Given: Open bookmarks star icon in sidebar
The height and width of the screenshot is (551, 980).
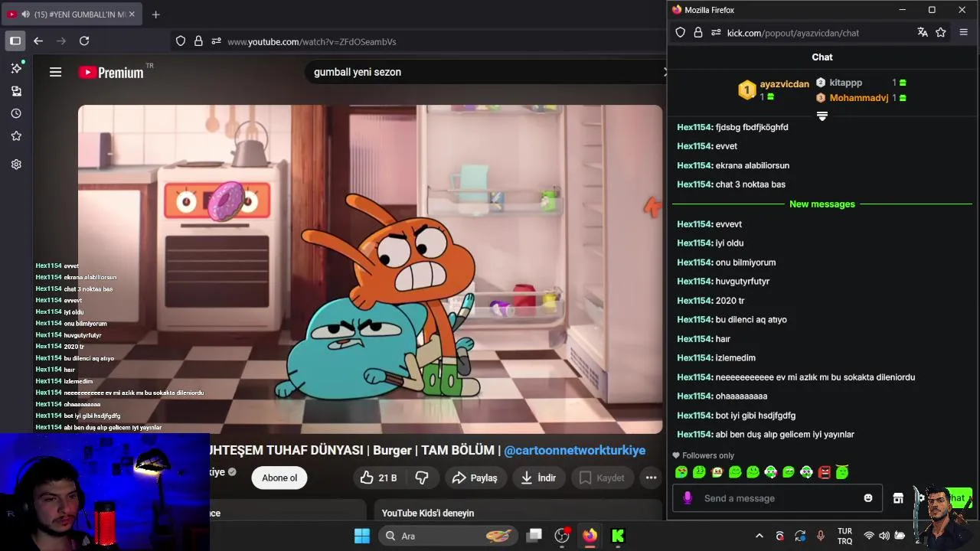Looking at the screenshot, I should (x=16, y=135).
